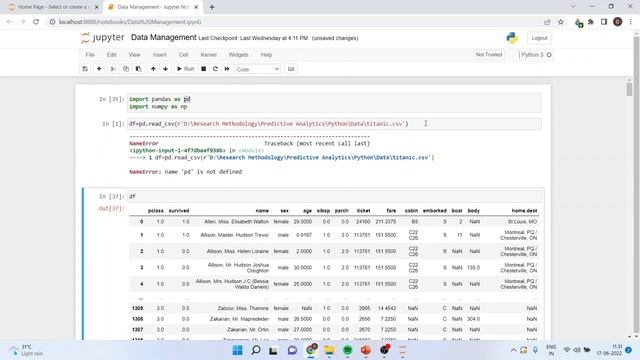Bookmark this page with star icon
The width and height of the screenshot is (640, 360).
click(561, 22)
